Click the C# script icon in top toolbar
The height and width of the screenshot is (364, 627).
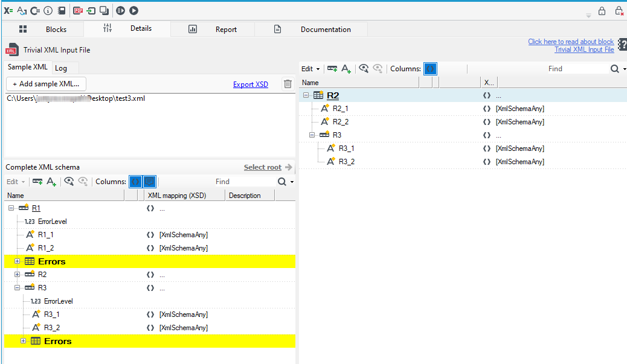[x=35, y=11]
